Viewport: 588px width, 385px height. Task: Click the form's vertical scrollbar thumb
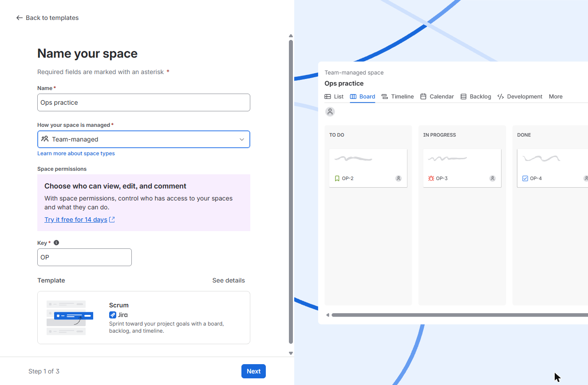tap(291, 192)
